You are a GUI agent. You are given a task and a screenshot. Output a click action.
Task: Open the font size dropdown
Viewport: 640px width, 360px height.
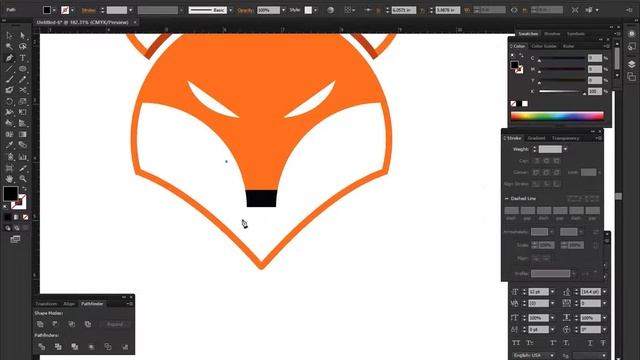tap(552, 292)
